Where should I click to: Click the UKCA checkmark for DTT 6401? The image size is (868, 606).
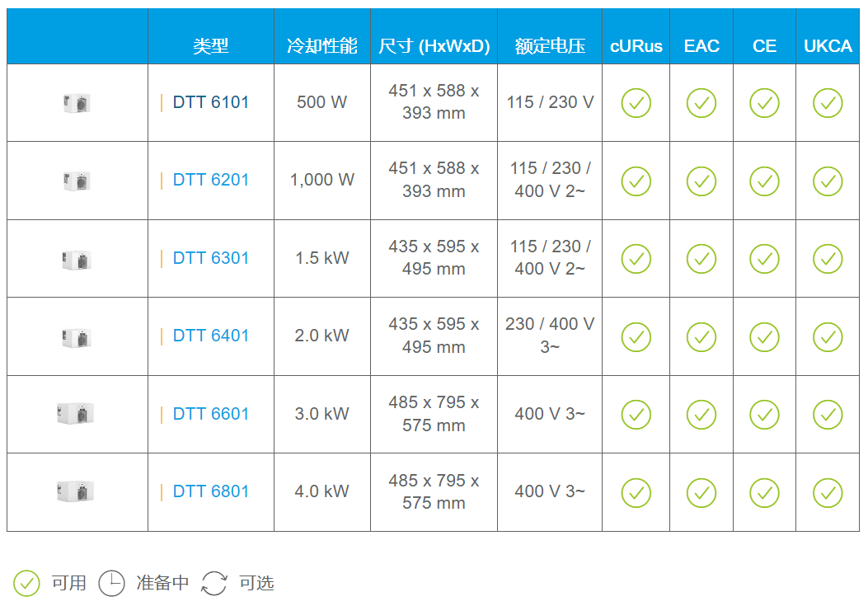click(x=828, y=336)
